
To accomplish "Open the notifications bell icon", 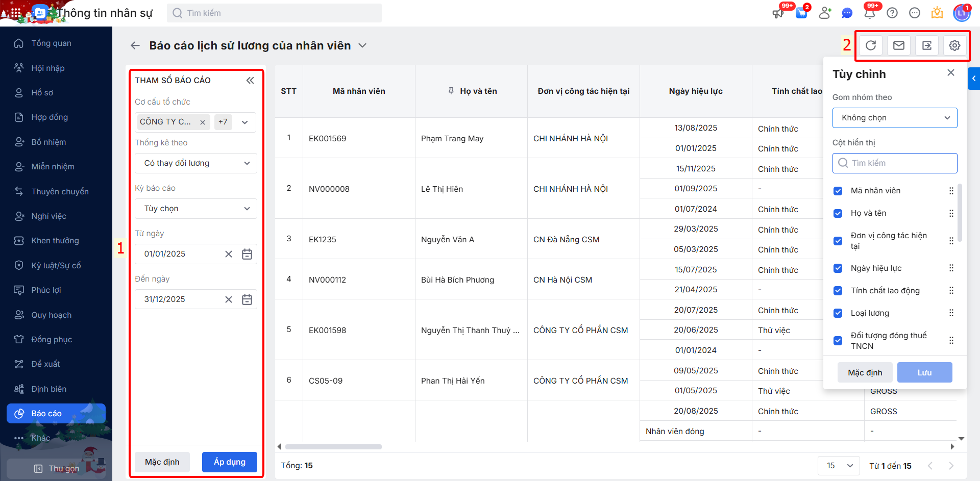I will click(870, 13).
